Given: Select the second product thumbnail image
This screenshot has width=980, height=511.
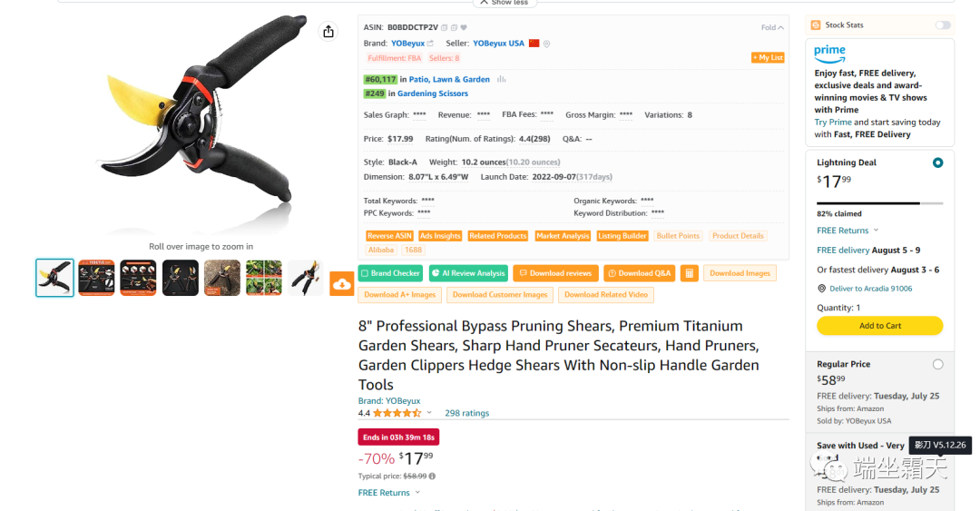Looking at the screenshot, I should (x=96, y=278).
